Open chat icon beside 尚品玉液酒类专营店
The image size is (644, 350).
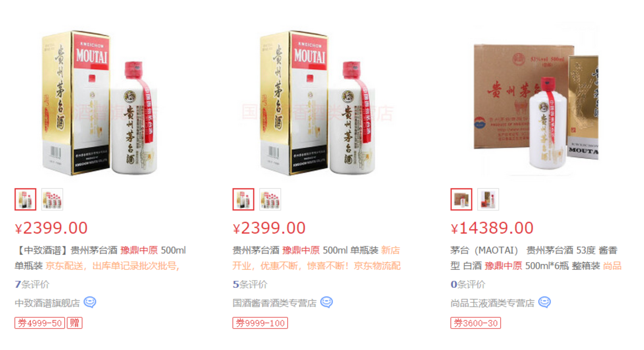[x=544, y=302]
